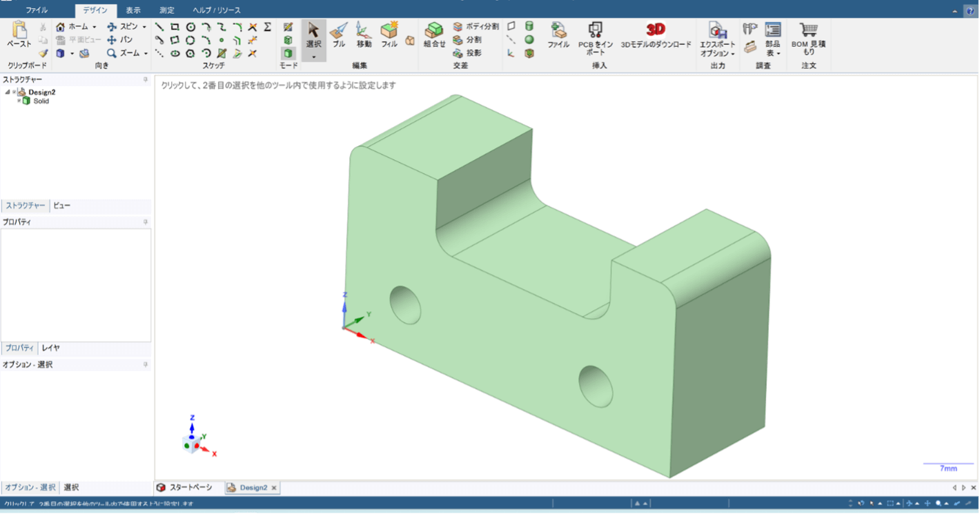The image size is (980, 516).
Task: Close the Design2 document tab
Action: [274, 488]
